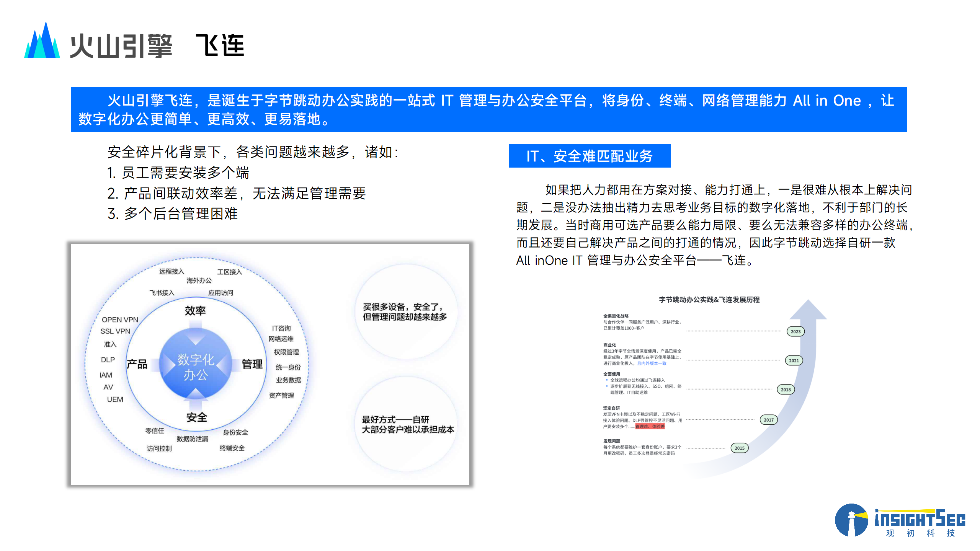Click the 海外办公 label
Image resolution: width=980 pixels, height=551 pixels.
(199, 280)
